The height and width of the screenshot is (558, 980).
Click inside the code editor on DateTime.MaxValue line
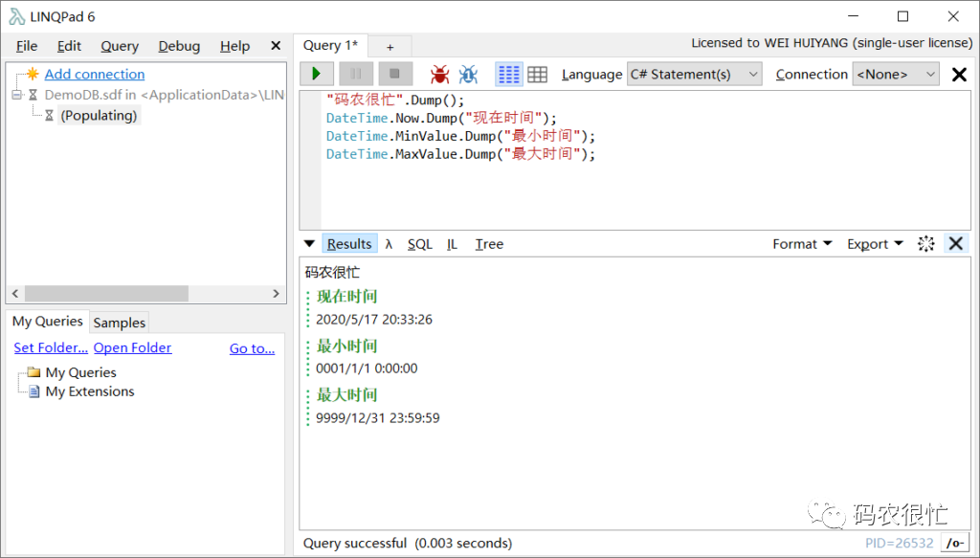[460, 154]
